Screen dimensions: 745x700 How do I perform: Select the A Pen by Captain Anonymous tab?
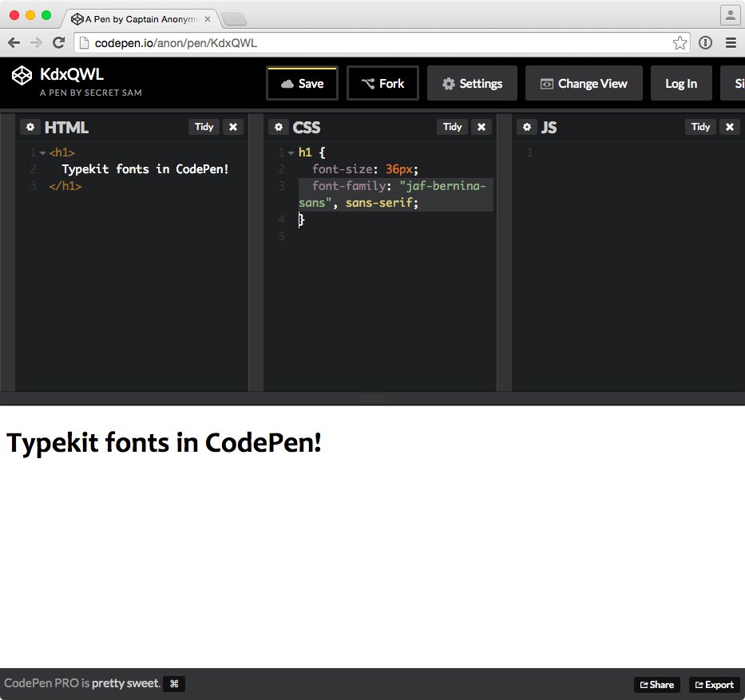(141, 19)
